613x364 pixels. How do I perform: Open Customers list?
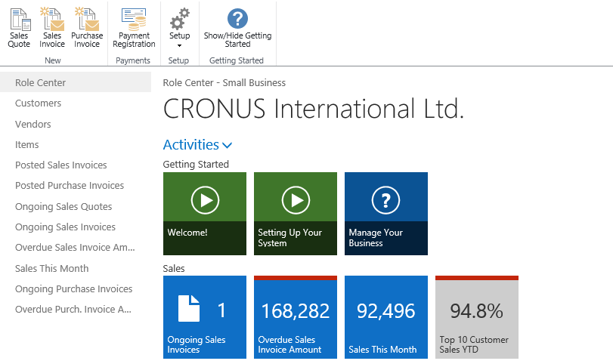[38, 103]
